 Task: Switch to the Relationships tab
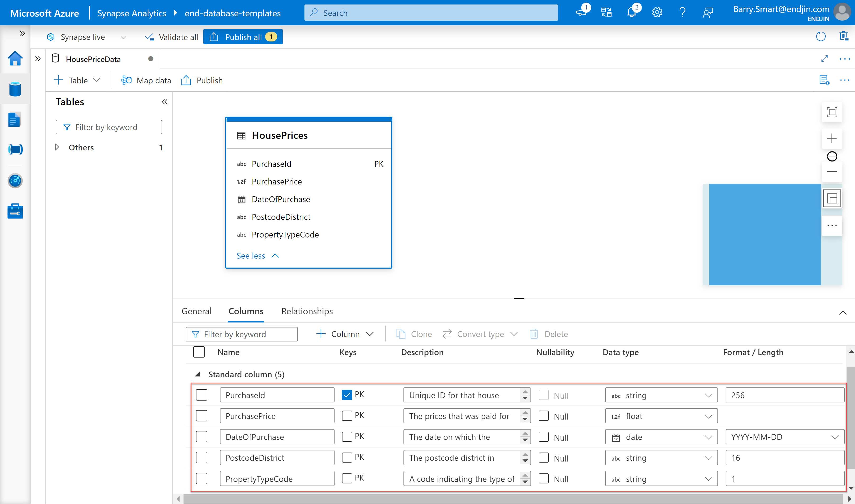coord(307,311)
